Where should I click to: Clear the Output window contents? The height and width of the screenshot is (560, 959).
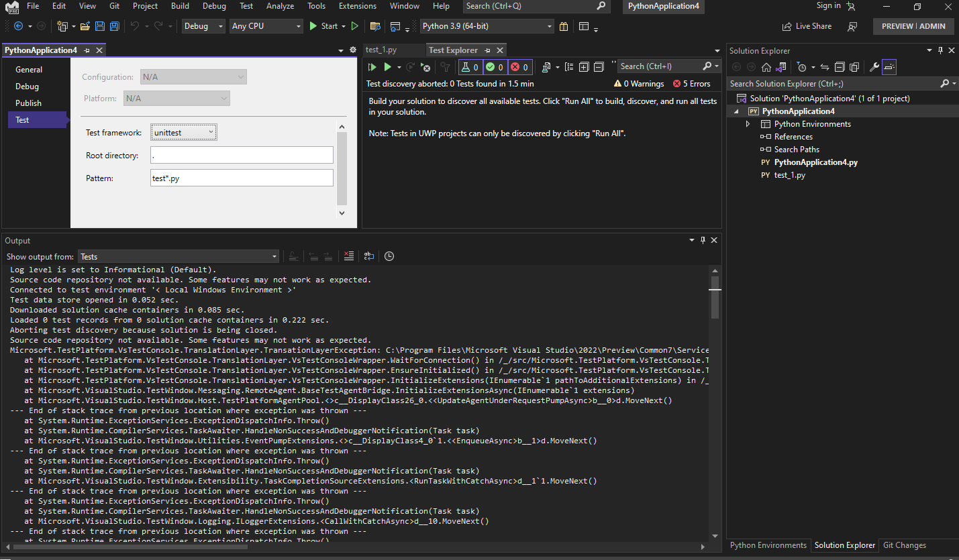(x=348, y=256)
